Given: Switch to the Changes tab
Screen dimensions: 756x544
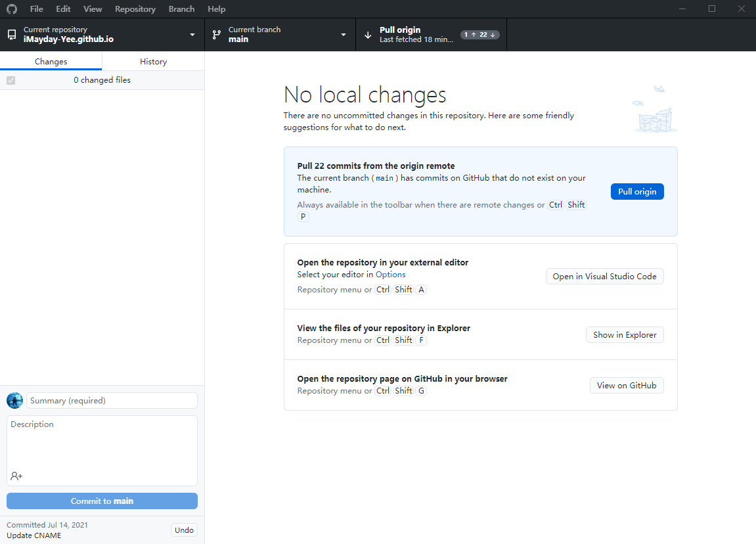Looking at the screenshot, I should pos(51,61).
